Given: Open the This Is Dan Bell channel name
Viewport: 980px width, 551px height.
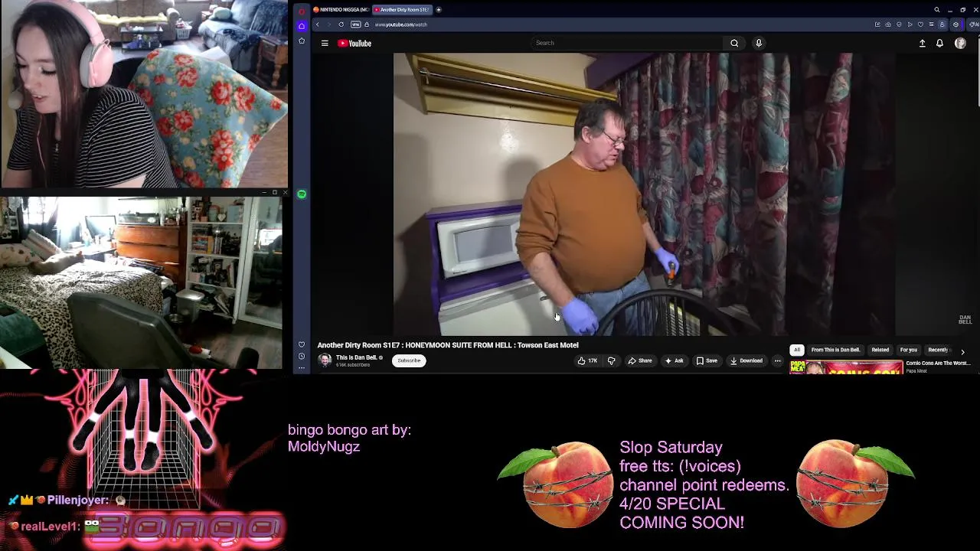Looking at the screenshot, I should coord(356,357).
